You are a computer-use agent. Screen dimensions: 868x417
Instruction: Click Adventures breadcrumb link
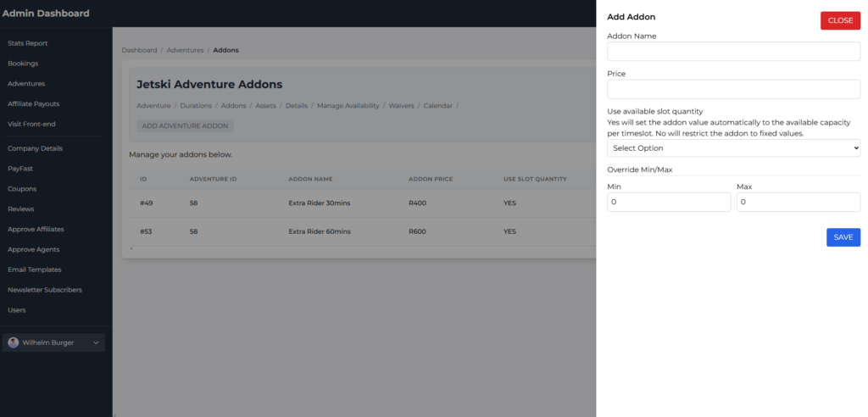[x=185, y=50]
